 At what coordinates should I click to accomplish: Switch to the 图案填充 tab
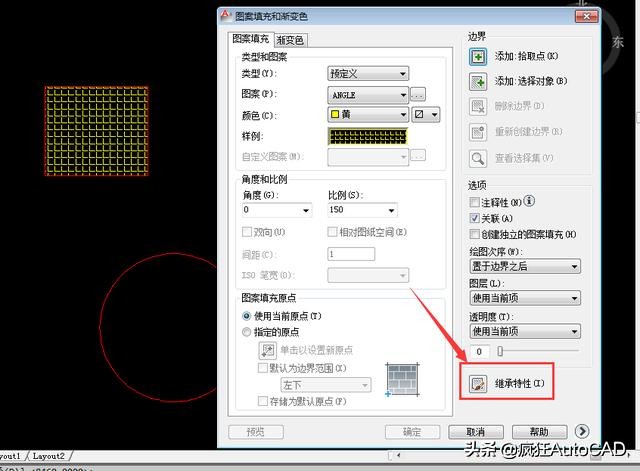click(251, 39)
